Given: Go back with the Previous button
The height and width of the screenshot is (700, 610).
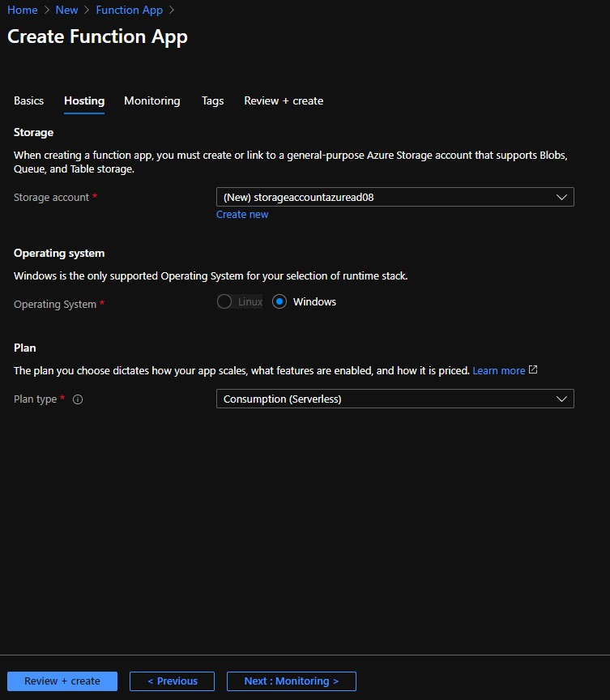Looking at the screenshot, I should [173, 681].
